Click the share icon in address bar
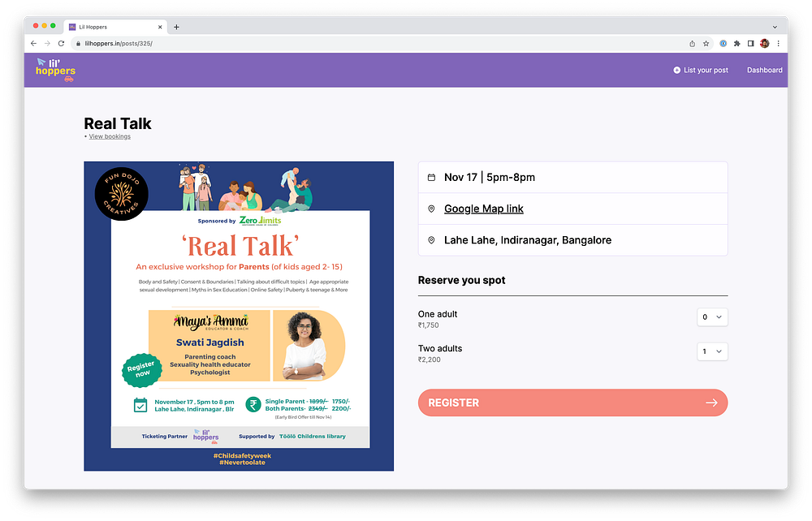 click(x=693, y=44)
